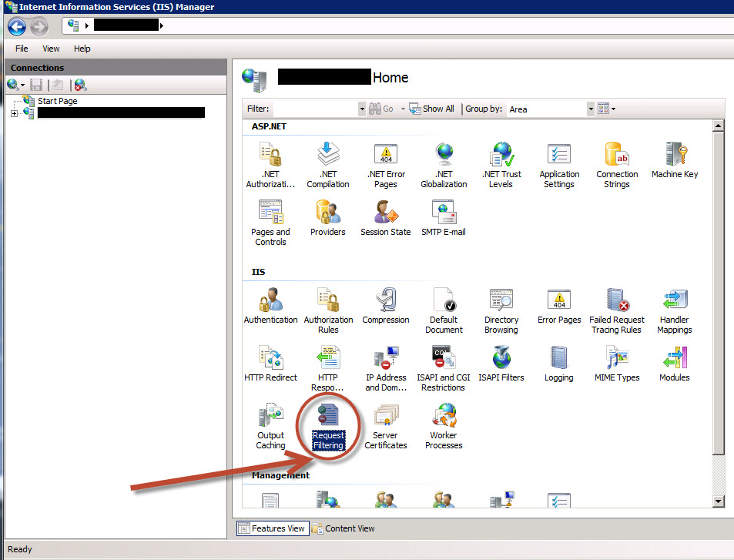Click the Forward navigation button
This screenshot has height=560, width=734.
[39, 26]
